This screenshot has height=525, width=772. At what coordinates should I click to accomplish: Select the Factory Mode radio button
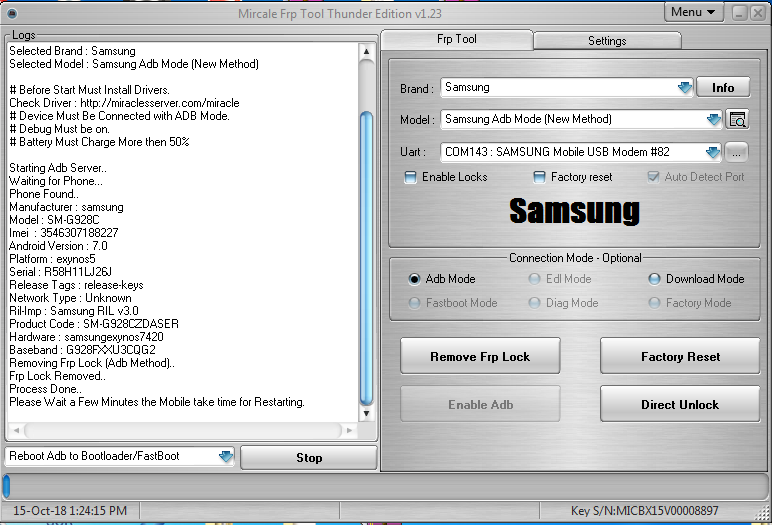tap(654, 303)
